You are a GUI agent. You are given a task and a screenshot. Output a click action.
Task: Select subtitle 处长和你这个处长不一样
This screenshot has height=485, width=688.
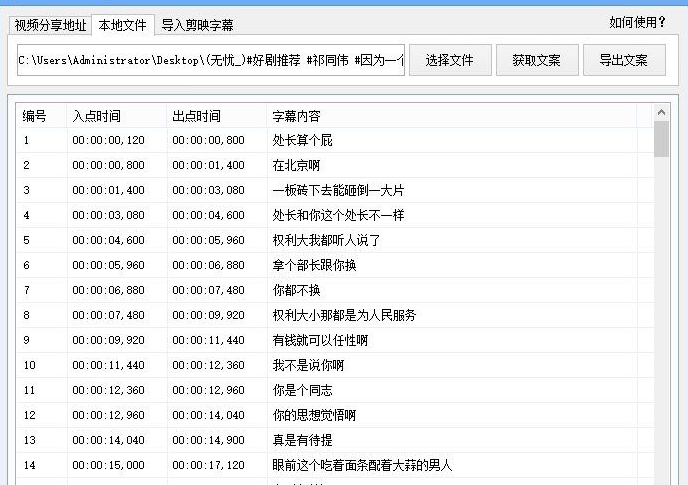(338, 216)
